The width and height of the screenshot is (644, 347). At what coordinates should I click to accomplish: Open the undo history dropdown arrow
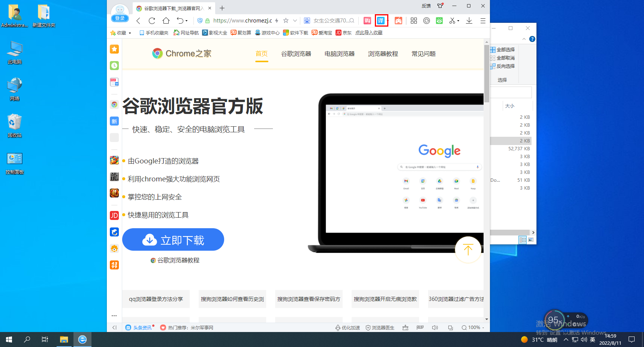click(x=186, y=21)
